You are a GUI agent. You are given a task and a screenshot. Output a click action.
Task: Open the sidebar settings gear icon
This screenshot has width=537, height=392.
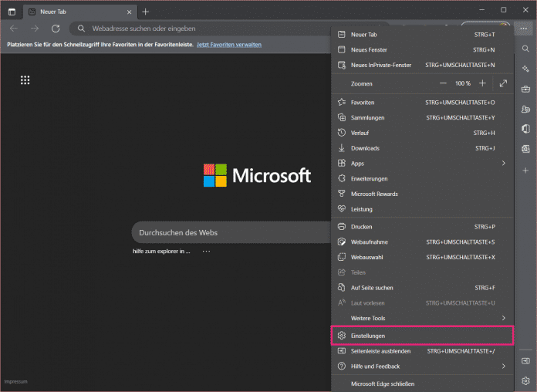point(525,380)
